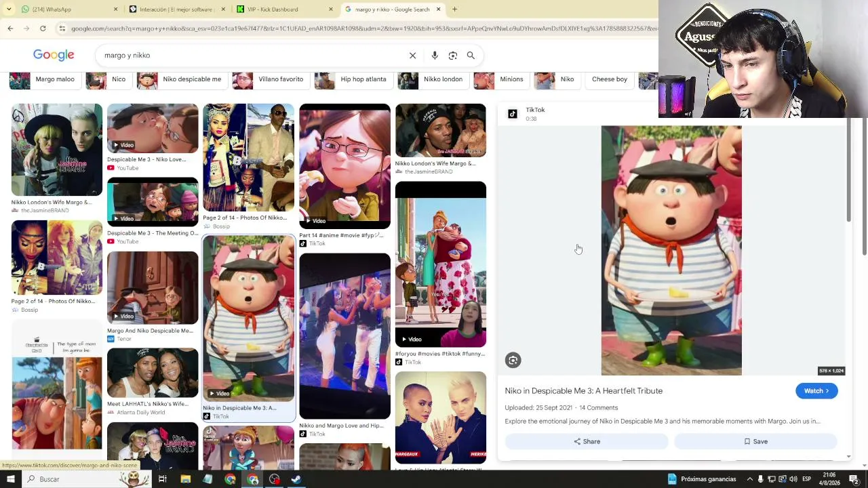Click the Watch button
Viewport: 868px width, 488px height.
(x=816, y=391)
